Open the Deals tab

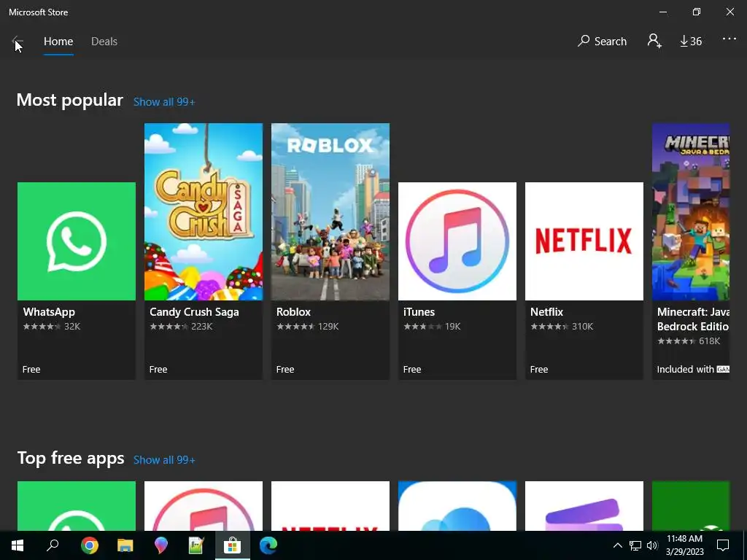(x=104, y=42)
